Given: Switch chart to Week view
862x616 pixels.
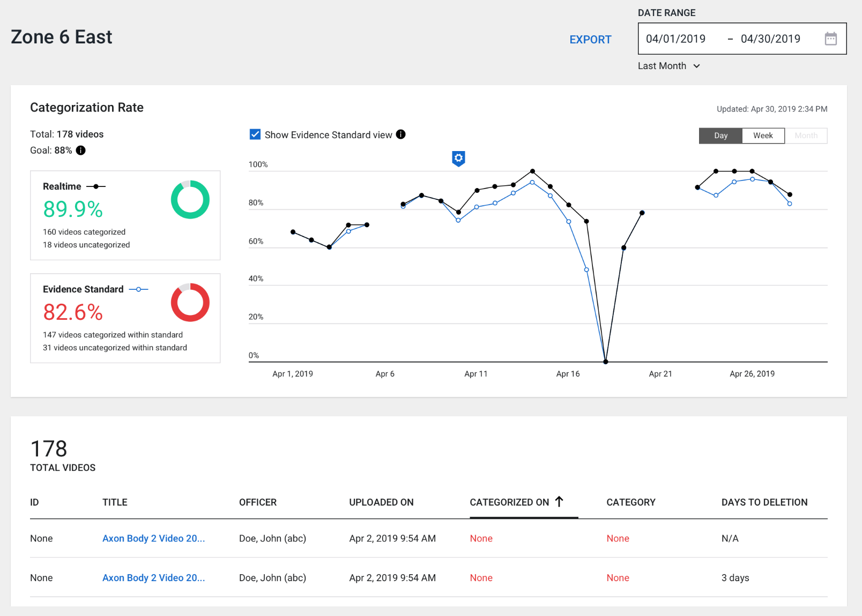Looking at the screenshot, I should 763,136.
